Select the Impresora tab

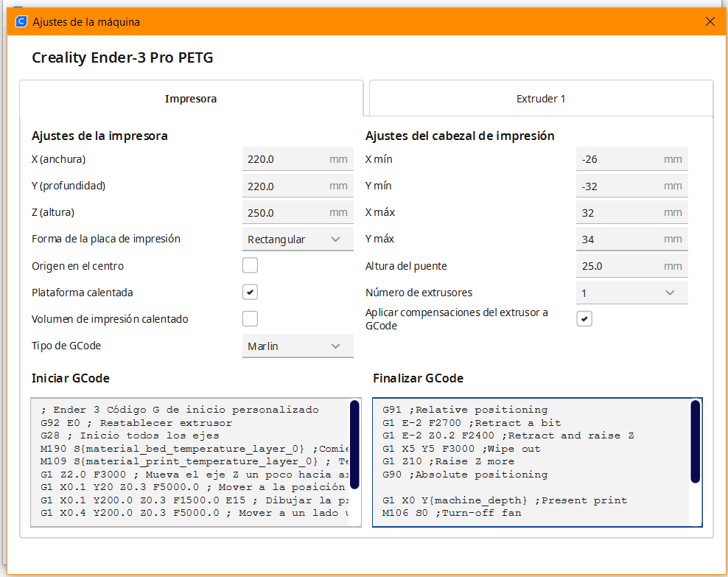[x=191, y=99]
